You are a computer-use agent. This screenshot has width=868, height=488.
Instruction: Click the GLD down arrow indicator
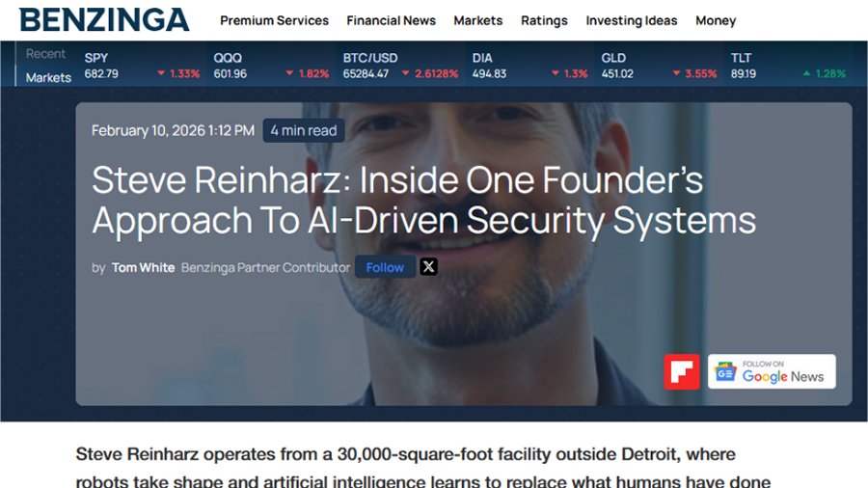tap(676, 73)
